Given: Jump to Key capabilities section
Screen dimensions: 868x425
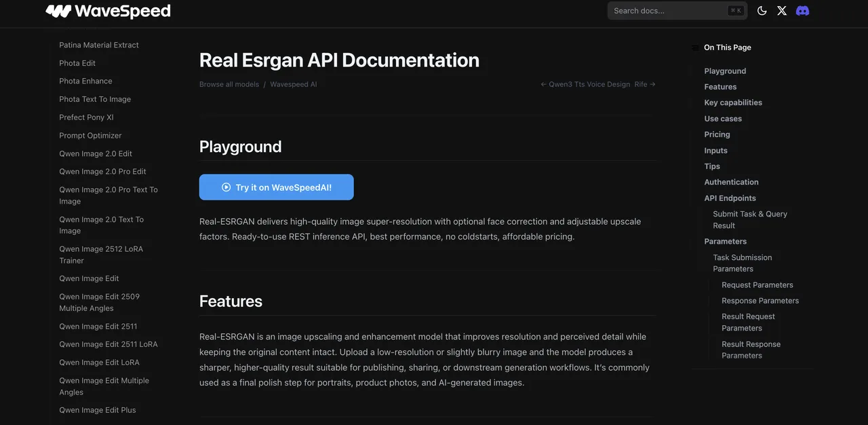Looking at the screenshot, I should coord(733,103).
